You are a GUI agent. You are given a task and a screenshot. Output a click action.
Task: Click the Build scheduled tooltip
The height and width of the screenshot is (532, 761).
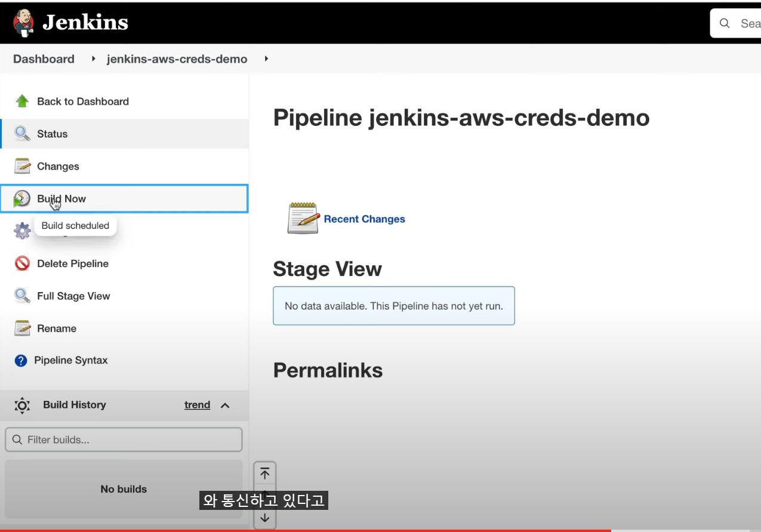(75, 226)
